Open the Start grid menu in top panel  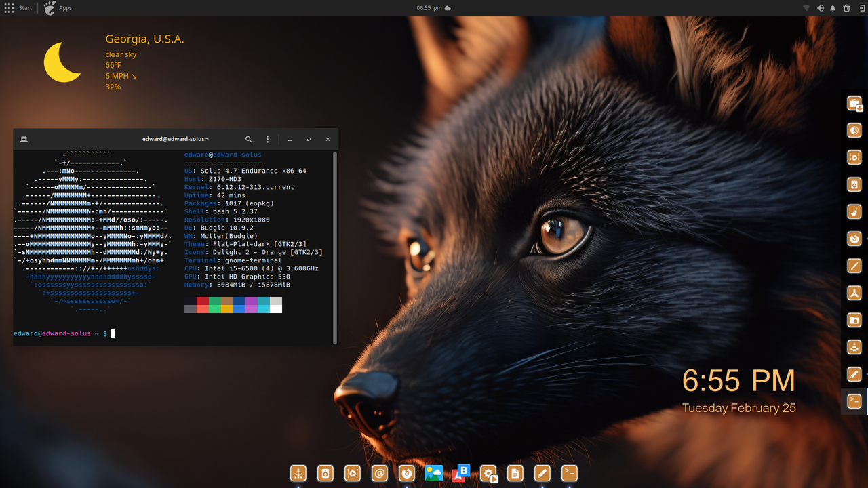(x=18, y=8)
